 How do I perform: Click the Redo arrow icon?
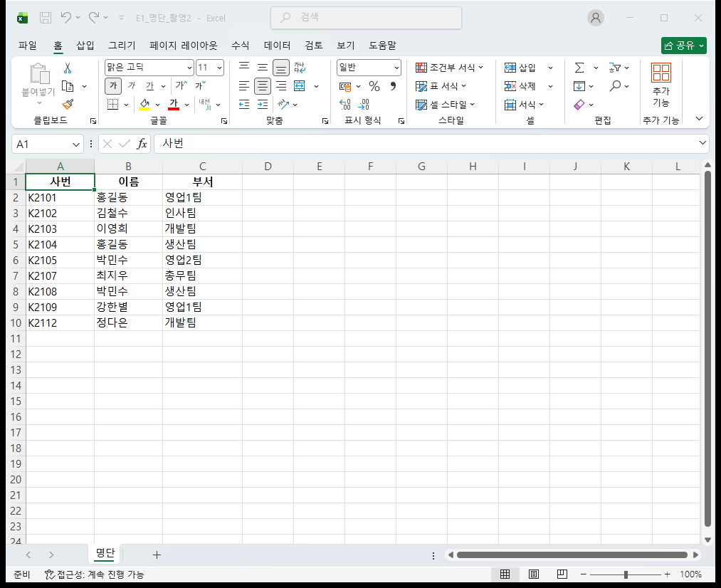(x=94, y=18)
